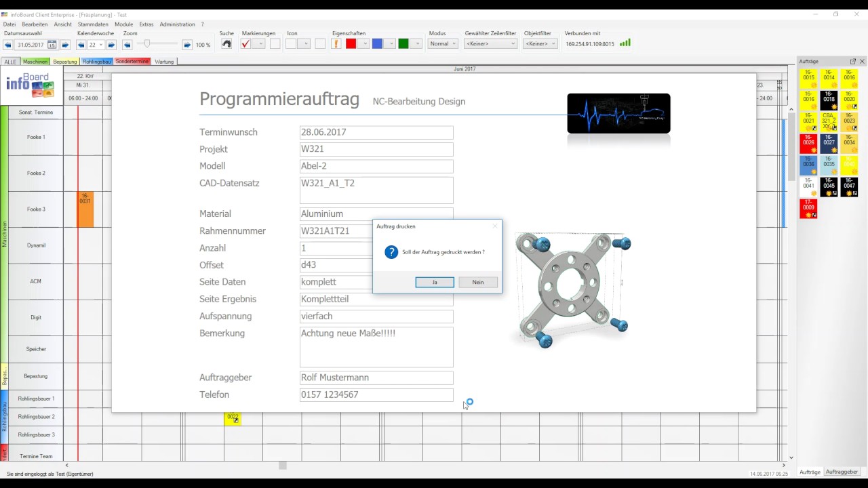Click orange appointment 16-0031 in Fooke 3 row

(85, 209)
